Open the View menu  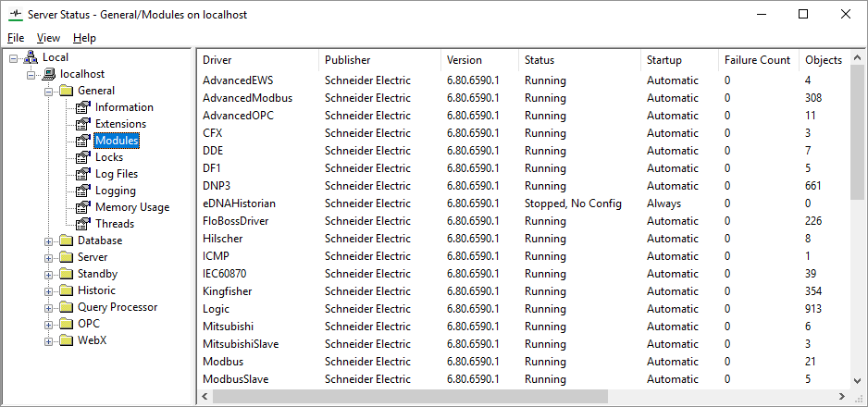(48, 38)
